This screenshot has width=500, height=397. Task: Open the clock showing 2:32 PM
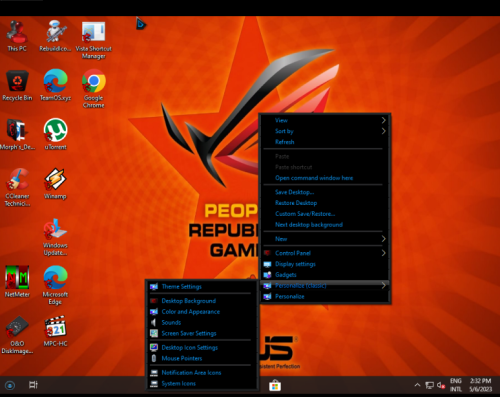[480, 385]
